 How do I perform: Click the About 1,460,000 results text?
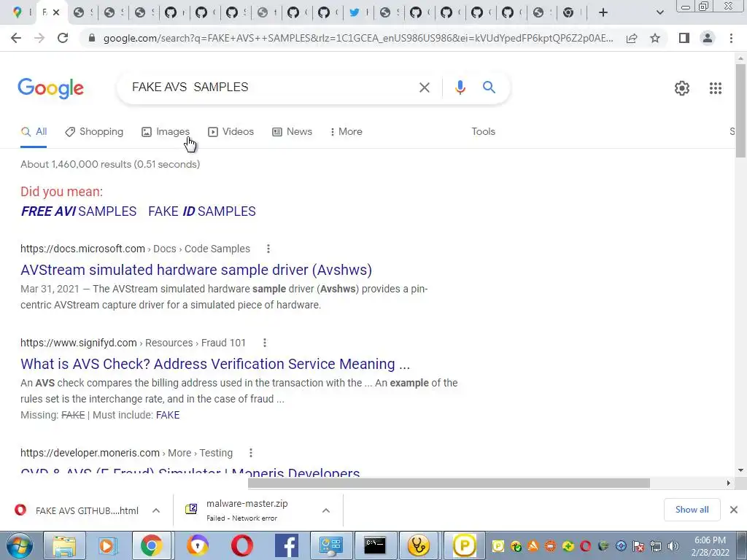pos(110,164)
